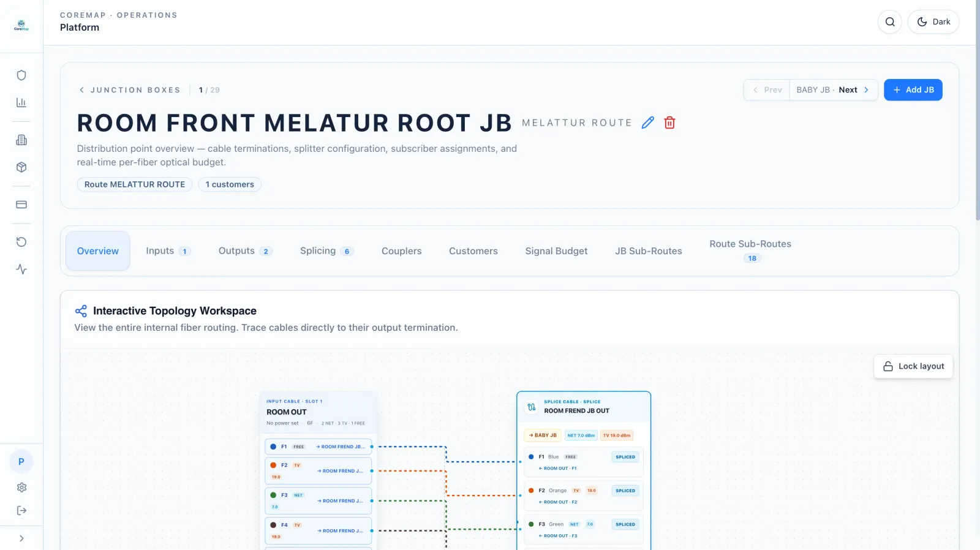
Task: Click the Prev junction box button
Action: (x=767, y=90)
